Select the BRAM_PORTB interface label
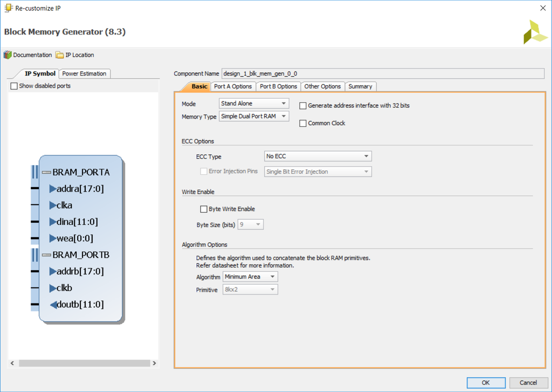 (x=81, y=255)
